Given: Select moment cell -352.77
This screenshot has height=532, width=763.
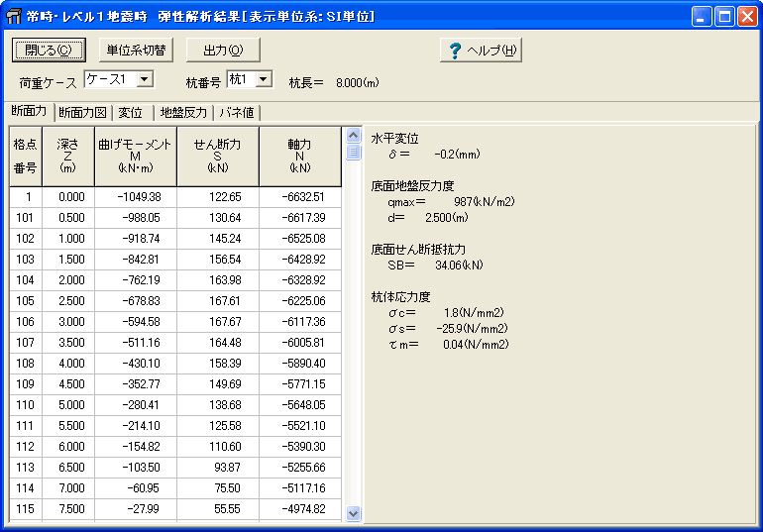Looking at the screenshot, I should tap(136, 384).
